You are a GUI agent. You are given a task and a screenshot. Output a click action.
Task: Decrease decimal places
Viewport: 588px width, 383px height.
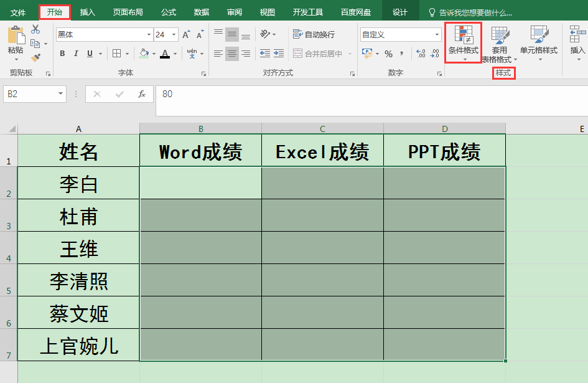(435, 54)
